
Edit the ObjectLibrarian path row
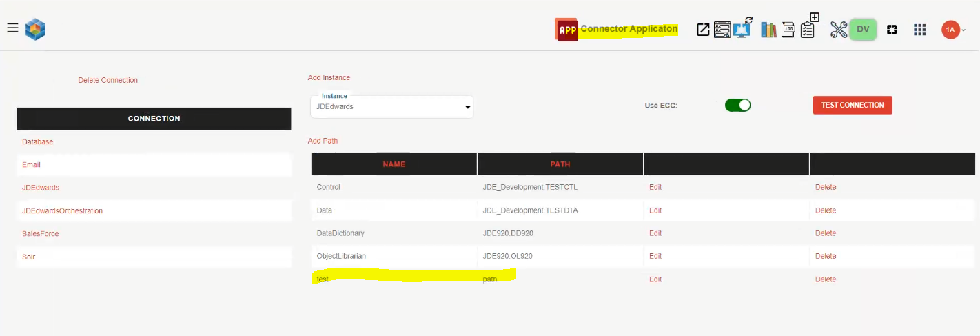point(655,256)
